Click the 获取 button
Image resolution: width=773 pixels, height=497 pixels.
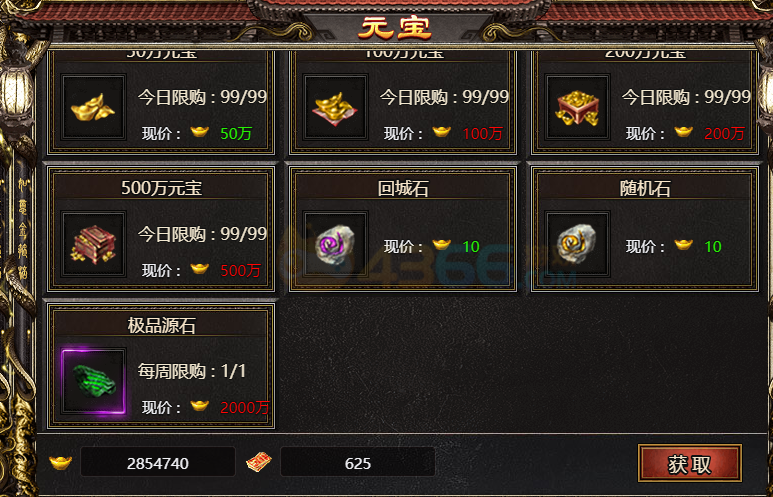tap(690, 463)
